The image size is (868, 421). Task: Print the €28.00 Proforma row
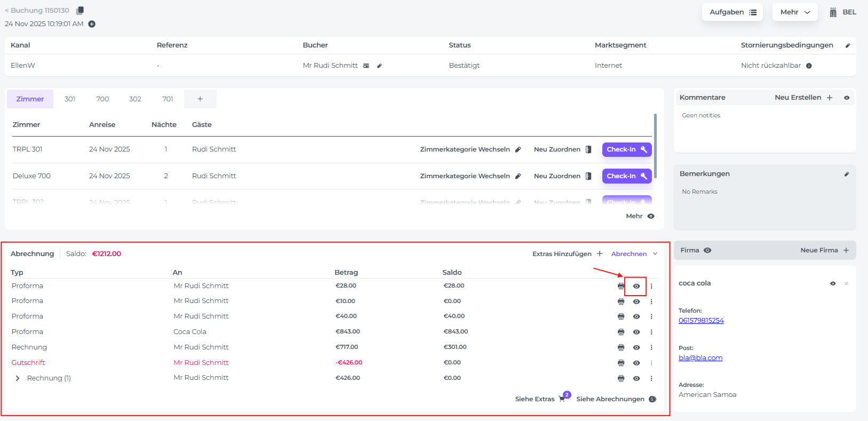621,286
